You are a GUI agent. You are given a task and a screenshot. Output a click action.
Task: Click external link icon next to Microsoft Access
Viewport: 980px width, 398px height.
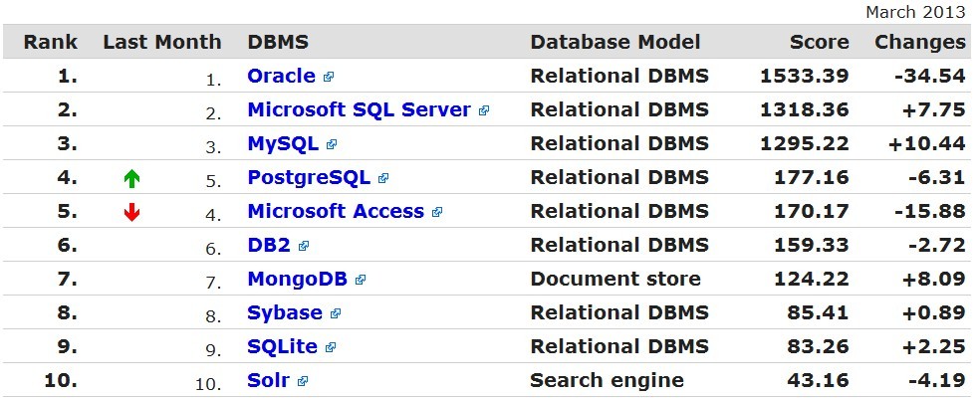pyautogui.click(x=437, y=212)
